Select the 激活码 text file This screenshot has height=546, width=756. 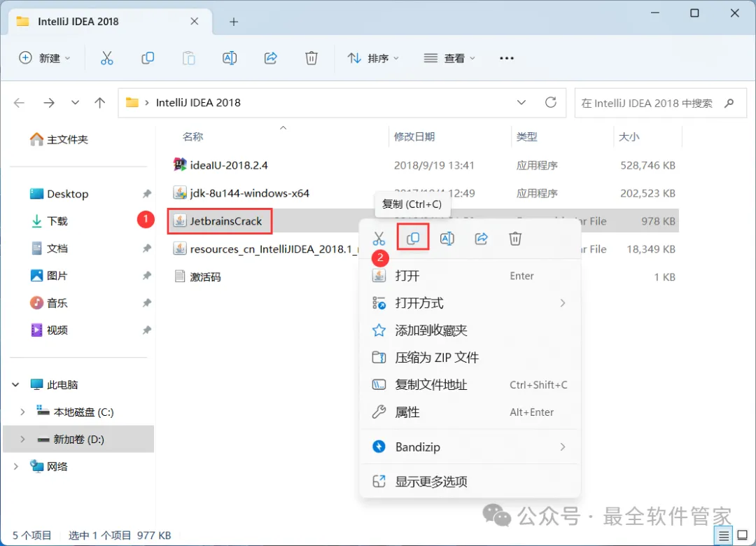197,277
